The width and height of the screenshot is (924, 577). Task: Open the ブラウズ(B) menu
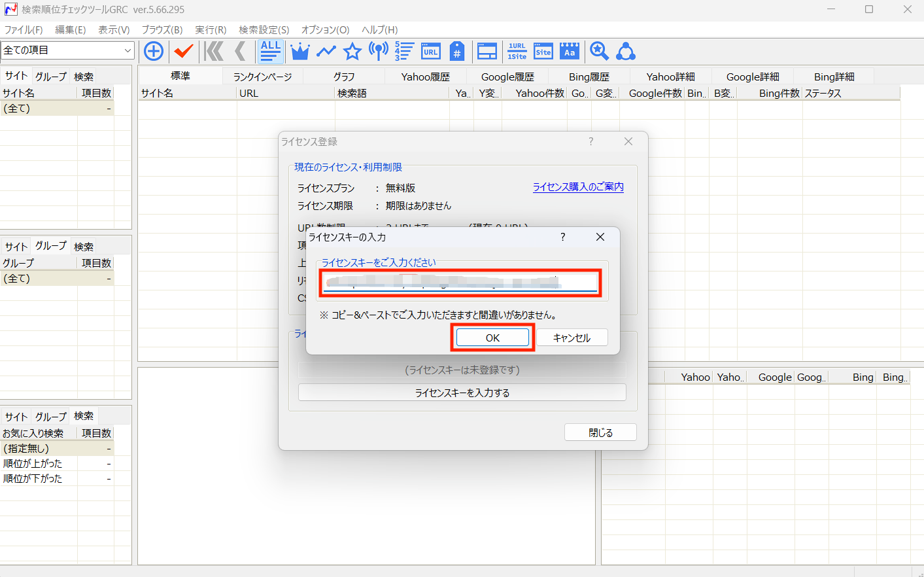162,29
